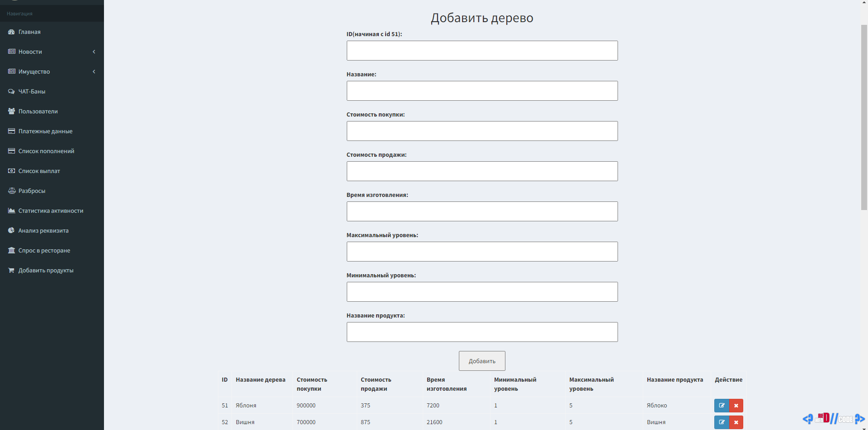Open Добавить продукты page
This screenshot has width=868, height=430.
52,271
